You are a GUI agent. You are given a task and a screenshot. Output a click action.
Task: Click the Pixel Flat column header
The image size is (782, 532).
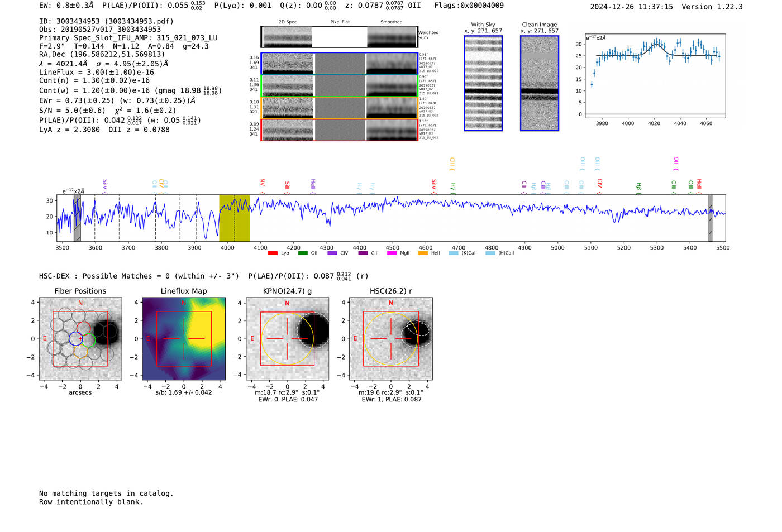coord(340,22)
